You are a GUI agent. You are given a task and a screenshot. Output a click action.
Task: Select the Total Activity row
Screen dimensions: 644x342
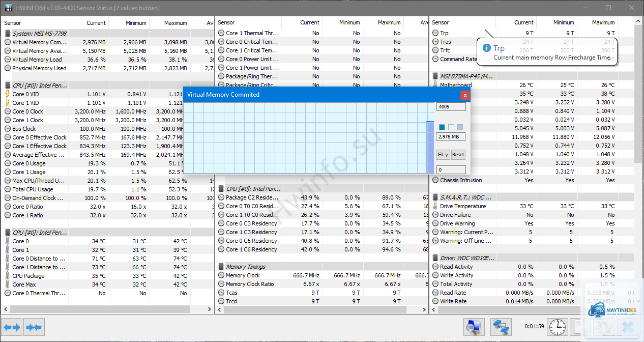533,284
